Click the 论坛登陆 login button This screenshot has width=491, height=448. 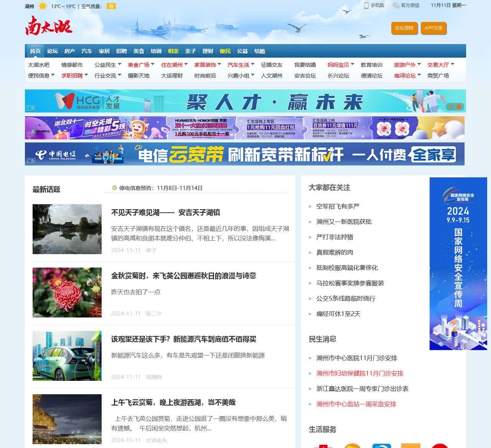pos(404,28)
